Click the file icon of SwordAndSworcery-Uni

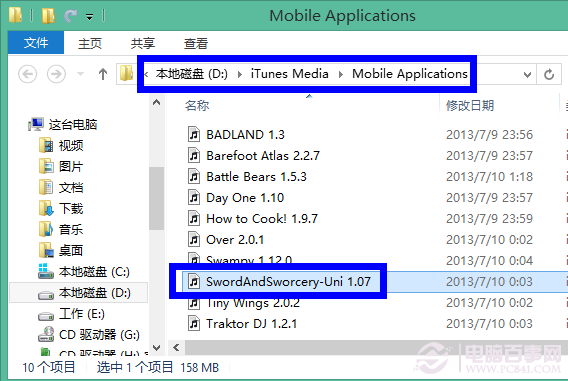point(194,281)
